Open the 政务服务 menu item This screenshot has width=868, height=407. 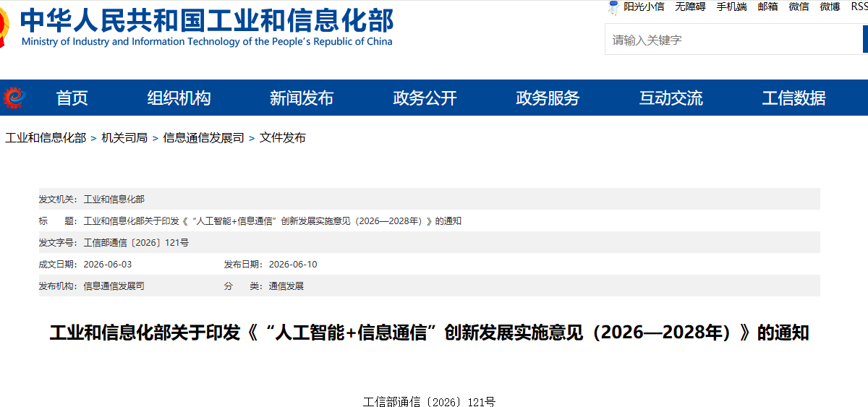(x=548, y=98)
